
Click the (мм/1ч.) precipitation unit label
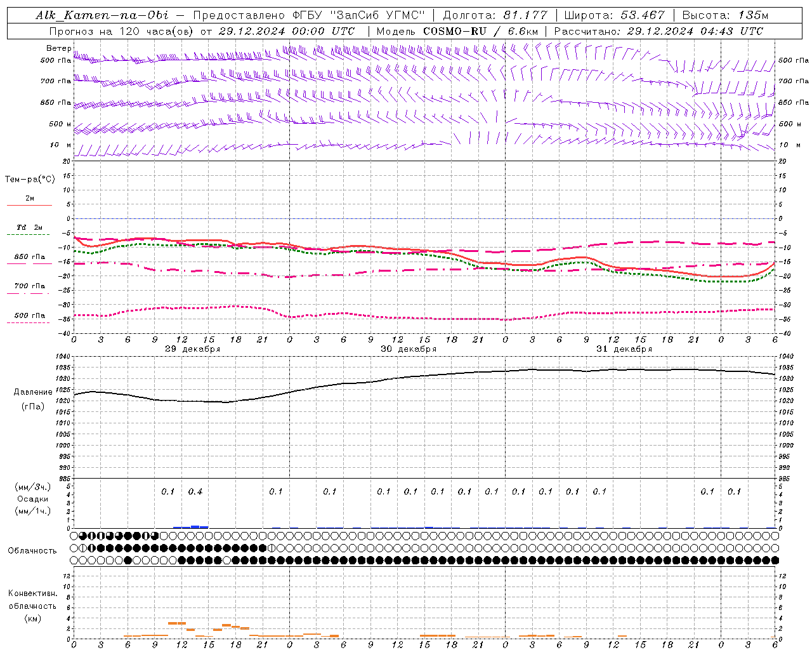(33, 511)
